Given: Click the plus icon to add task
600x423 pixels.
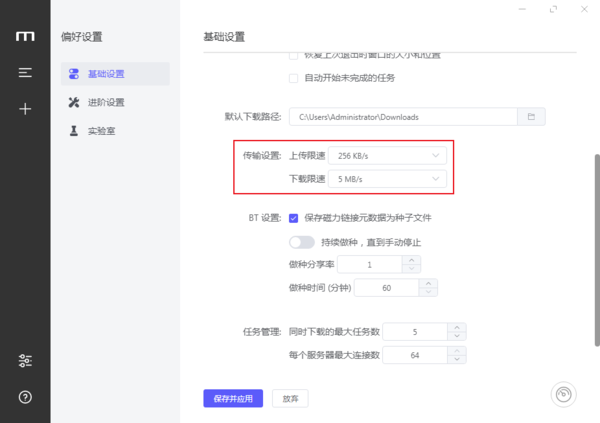Looking at the screenshot, I should click(x=25, y=109).
